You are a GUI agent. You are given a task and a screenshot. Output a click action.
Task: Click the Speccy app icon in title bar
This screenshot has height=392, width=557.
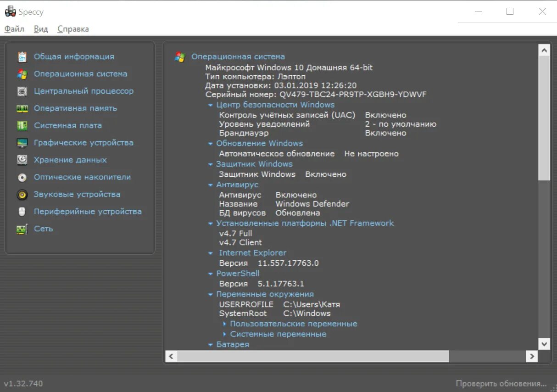[x=10, y=12]
